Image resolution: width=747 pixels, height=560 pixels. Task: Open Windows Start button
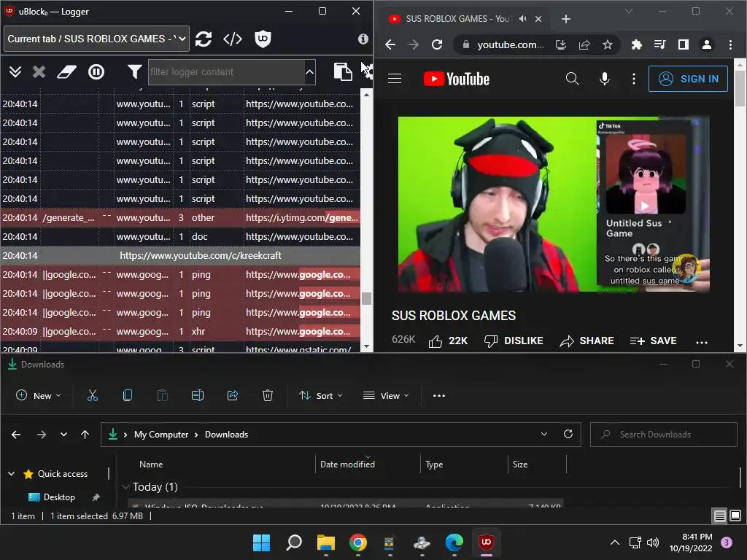(261, 542)
